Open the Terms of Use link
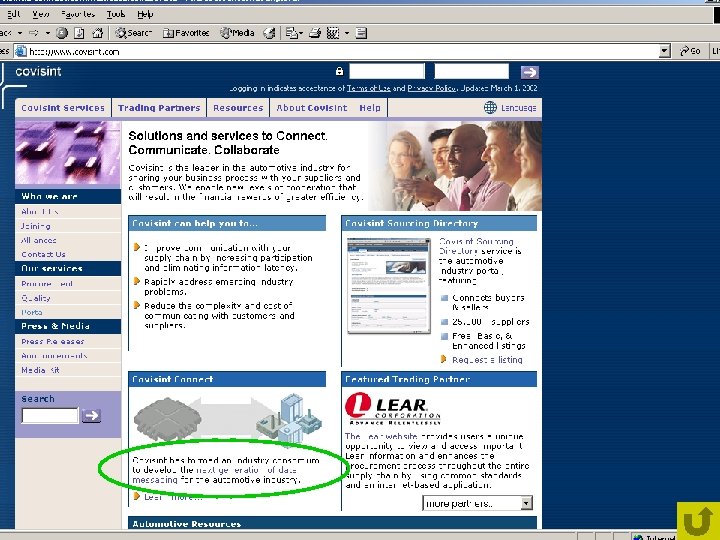This screenshot has height=540, width=720. (368, 88)
